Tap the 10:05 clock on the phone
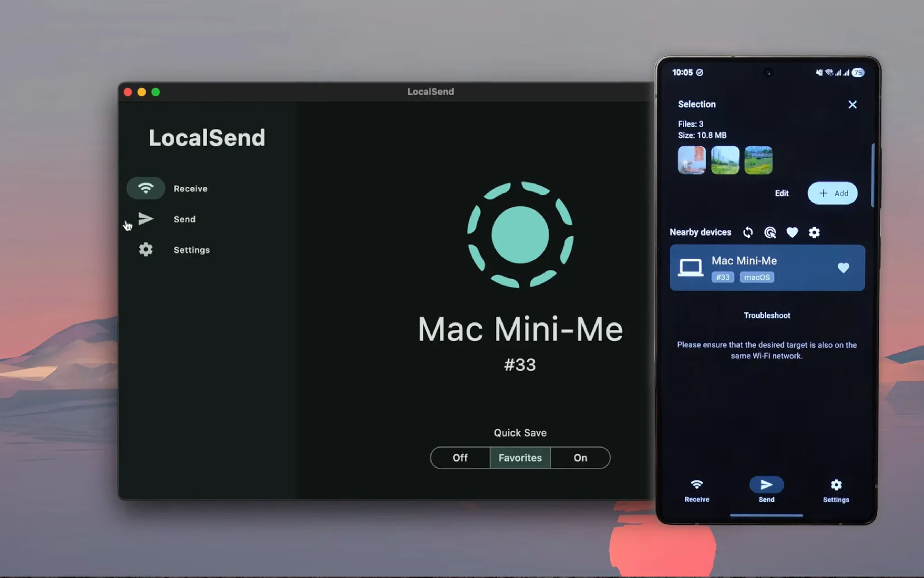The height and width of the screenshot is (578, 924). click(x=682, y=72)
